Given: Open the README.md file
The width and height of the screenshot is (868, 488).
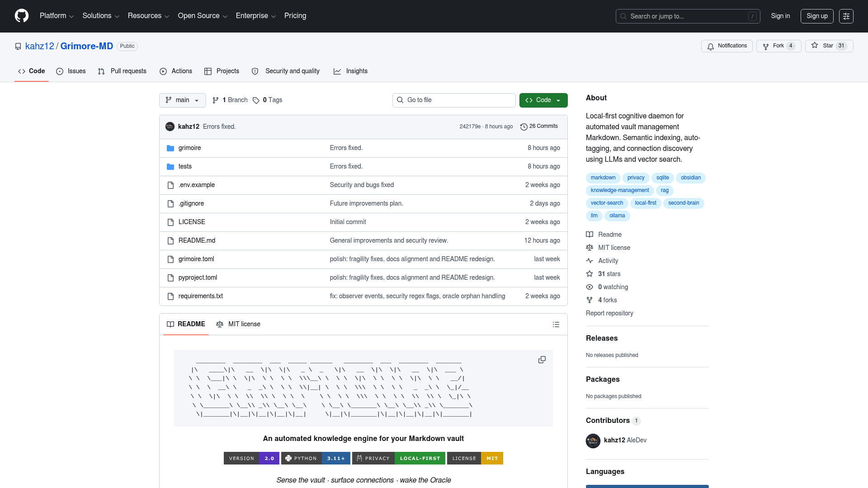Looking at the screenshot, I should 197,240.
